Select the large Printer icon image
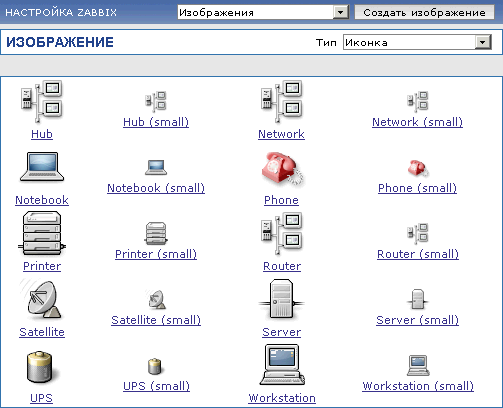The width and height of the screenshot is (503, 408). [42, 233]
